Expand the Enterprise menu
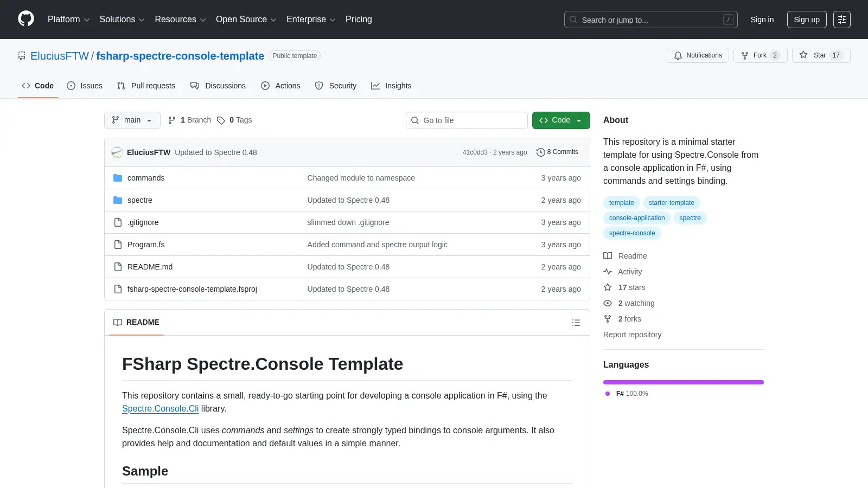This screenshot has height=488, width=868. coord(311,20)
